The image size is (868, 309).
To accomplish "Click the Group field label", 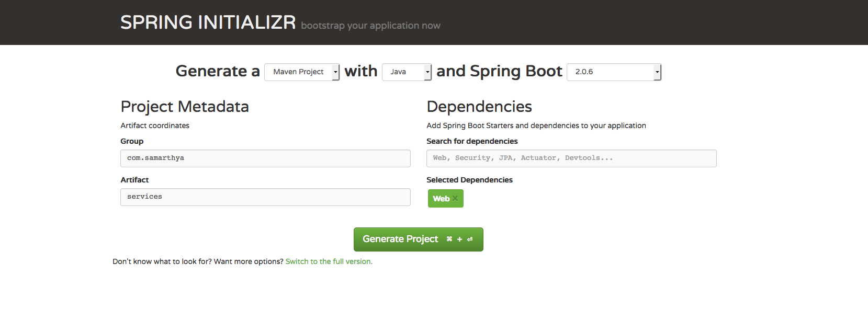I will (x=132, y=141).
